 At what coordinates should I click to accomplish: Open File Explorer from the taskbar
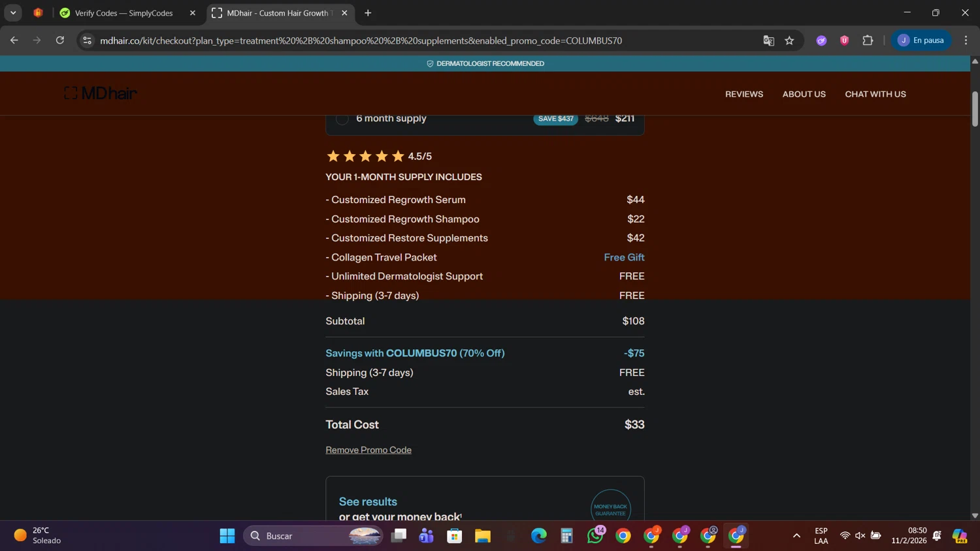[x=483, y=536]
